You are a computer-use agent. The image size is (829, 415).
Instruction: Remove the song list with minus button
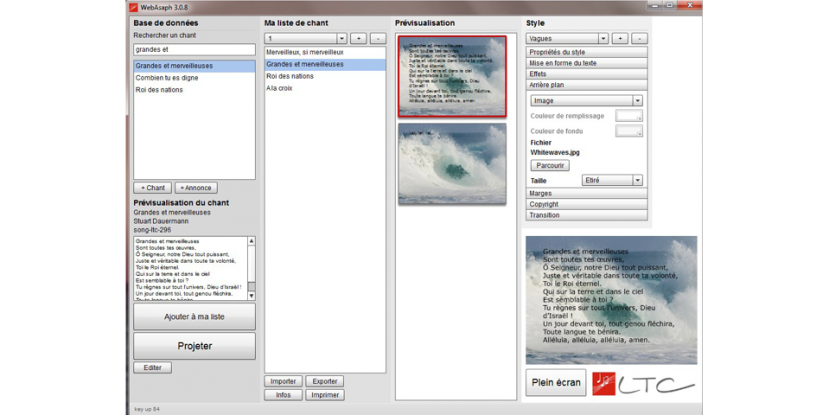(x=378, y=39)
